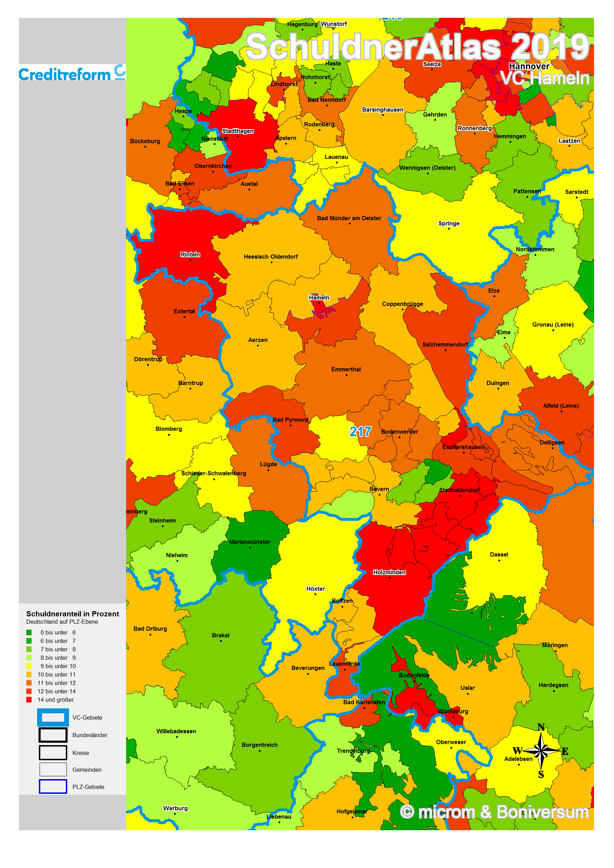Click the Springe label
Viewport: 614px width, 868px height.
point(449,223)
